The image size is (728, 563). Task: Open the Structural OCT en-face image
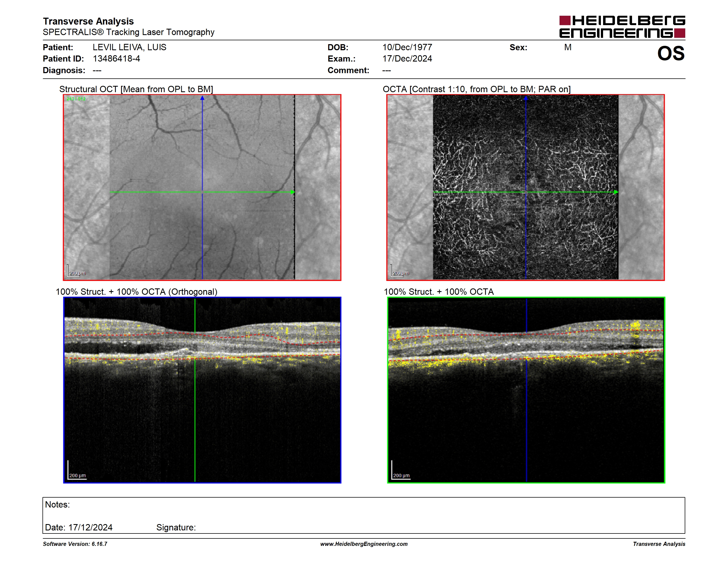pos(202,187)
